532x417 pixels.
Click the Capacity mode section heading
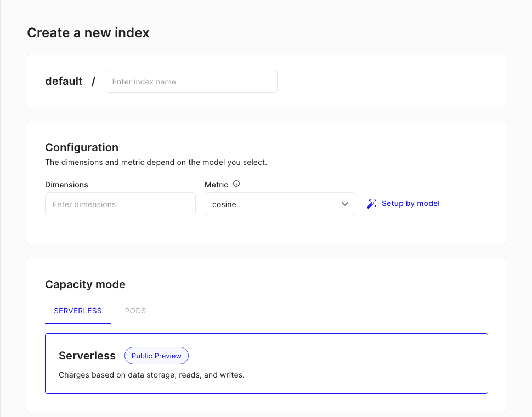pyautogui.click(x=85, y=284)
